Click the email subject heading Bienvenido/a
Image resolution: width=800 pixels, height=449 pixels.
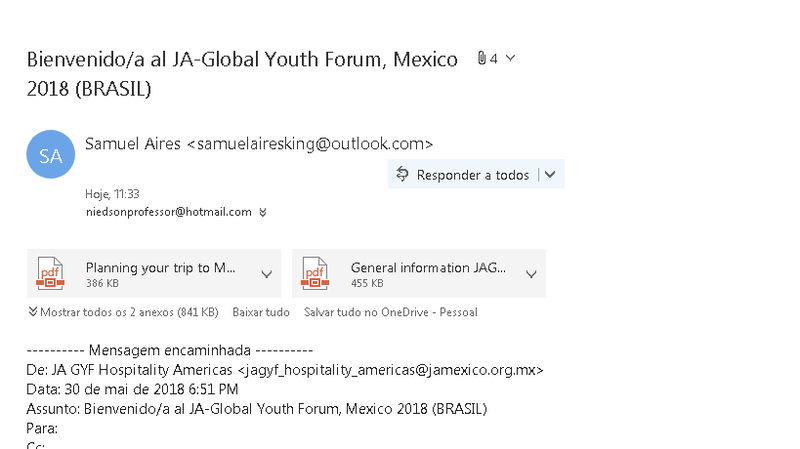(242, 74)
